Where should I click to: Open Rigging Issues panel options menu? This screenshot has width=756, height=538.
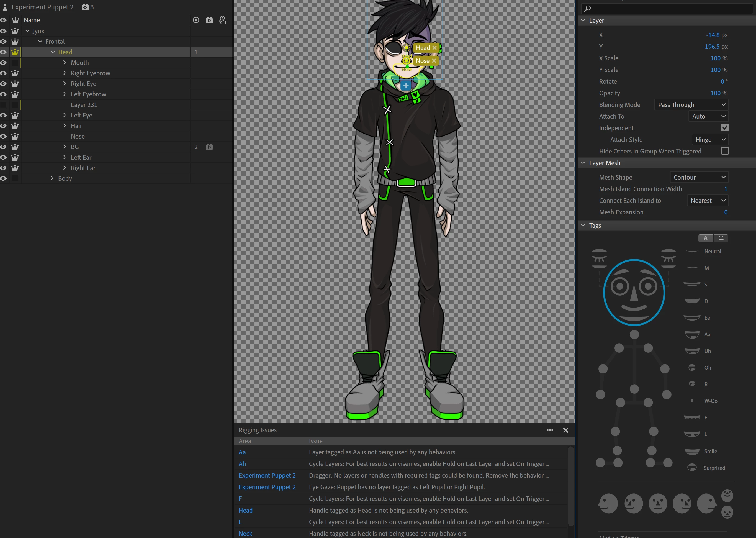point(550,430)
